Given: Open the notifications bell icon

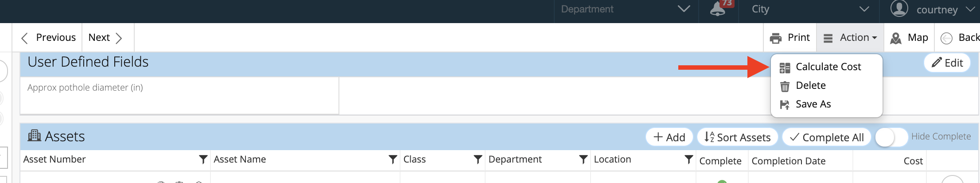Looking at the screenshot, I should pyautogui.click(x=718, y=8).
